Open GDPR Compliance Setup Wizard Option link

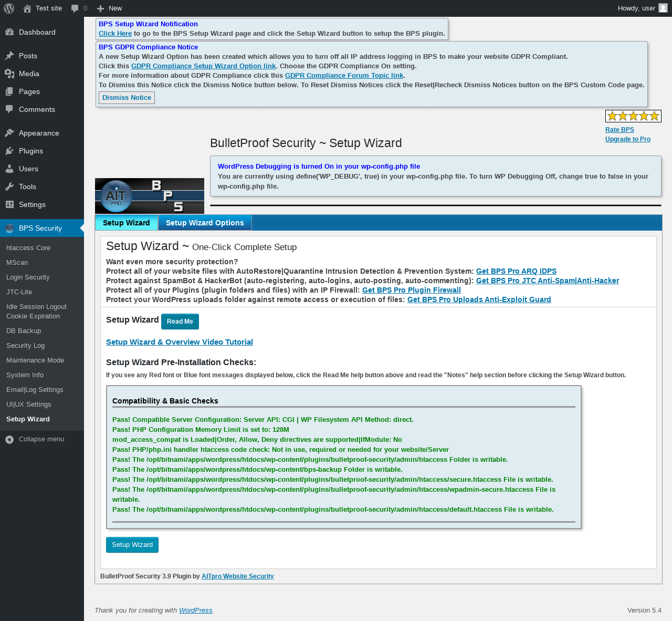204,66
